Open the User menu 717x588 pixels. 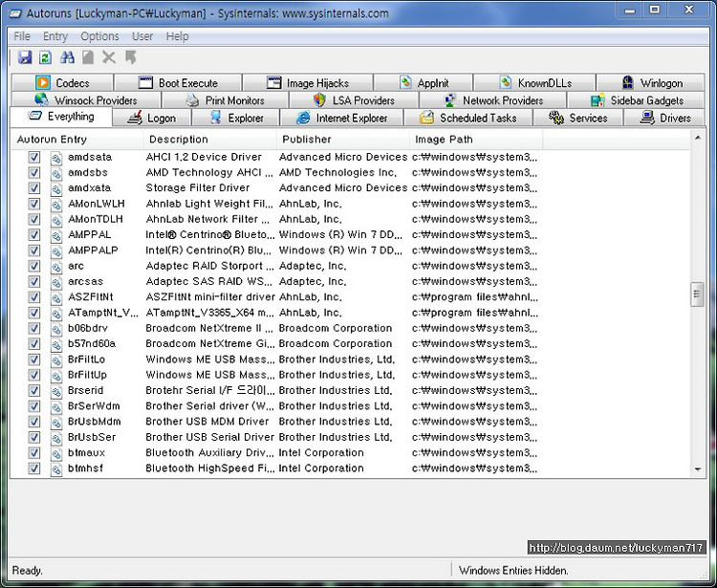coord(142,36)
